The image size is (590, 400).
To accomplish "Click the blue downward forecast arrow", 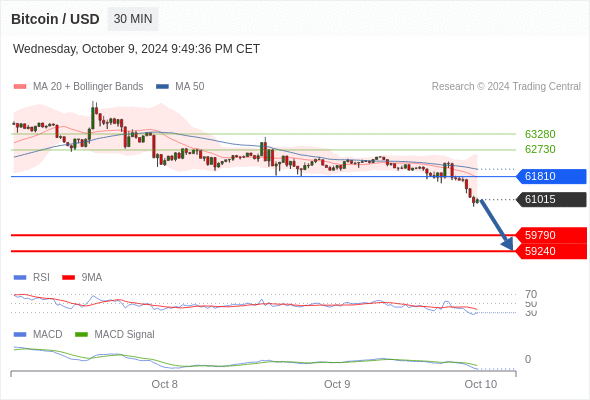I will tap(497, 225).
